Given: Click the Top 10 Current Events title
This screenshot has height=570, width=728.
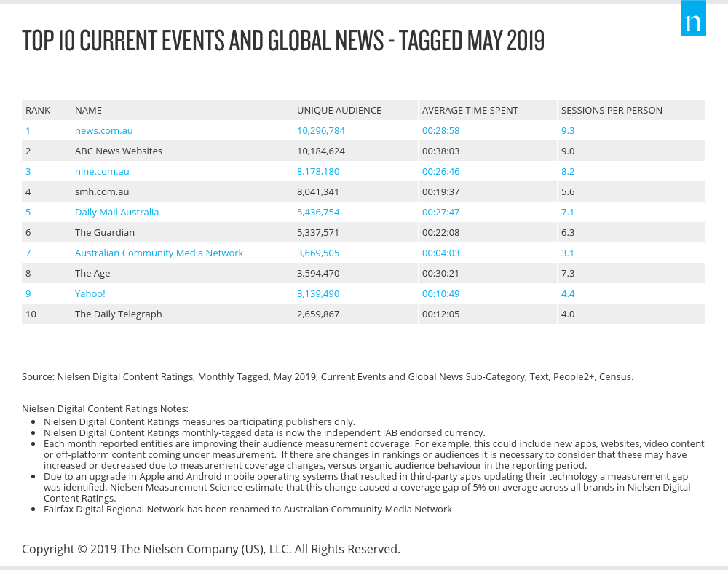Looking at the screenshot, I should 282,40.
